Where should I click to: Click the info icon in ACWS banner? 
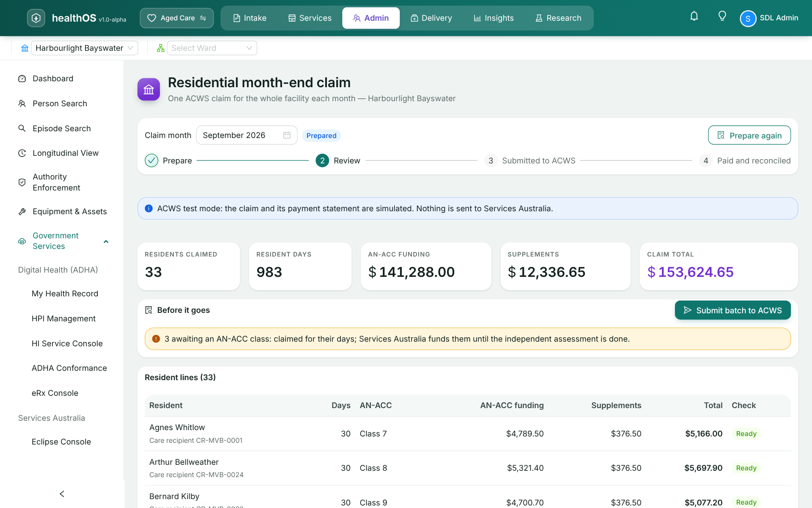(149, 208)
